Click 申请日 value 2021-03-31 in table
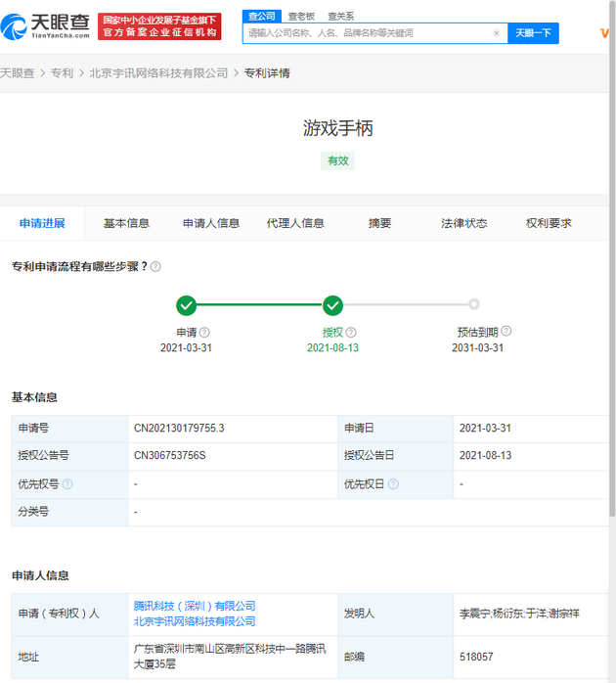Viewport: 616px width, 683px height. (485, 429)
